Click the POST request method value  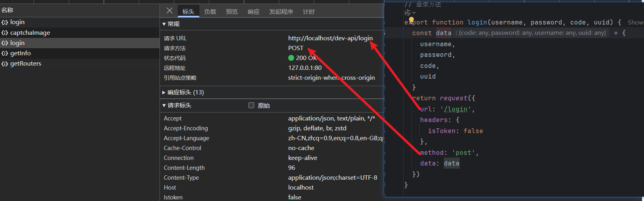[296, 48]
